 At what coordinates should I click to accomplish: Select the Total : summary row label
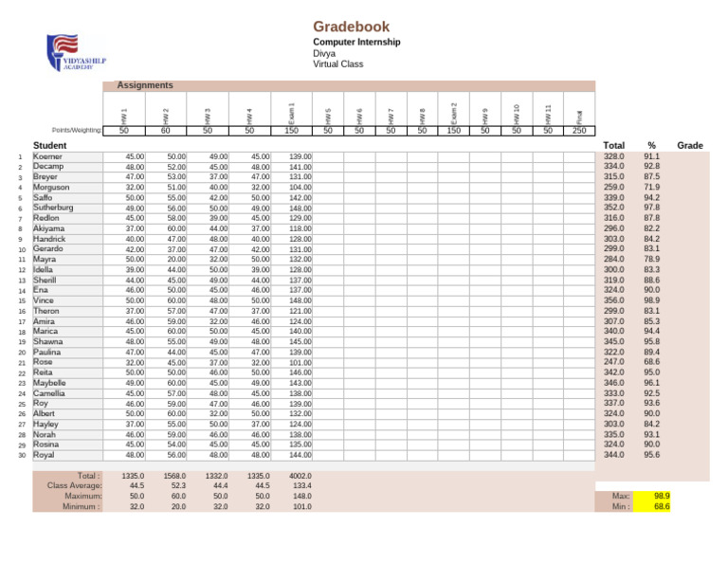(89, 476)
